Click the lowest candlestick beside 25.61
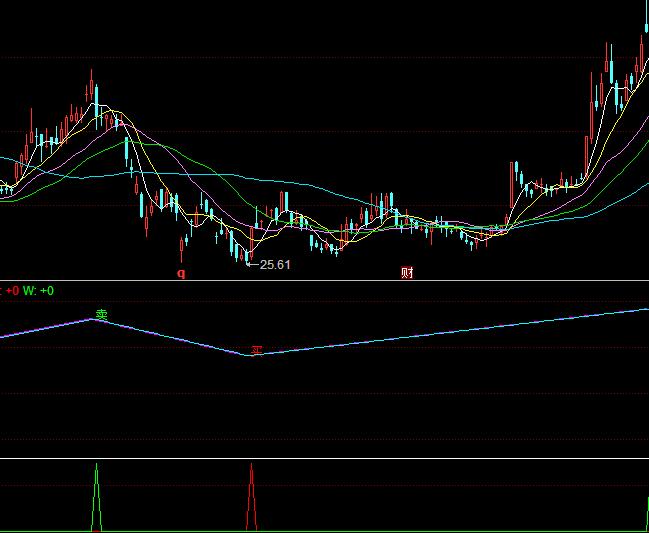 [246, 255]
